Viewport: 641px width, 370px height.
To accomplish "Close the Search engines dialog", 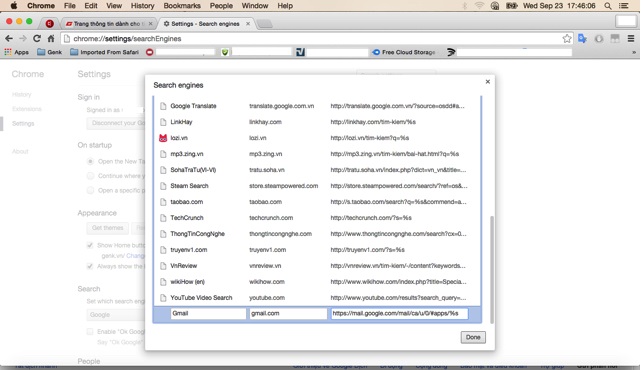I will 488,82.
